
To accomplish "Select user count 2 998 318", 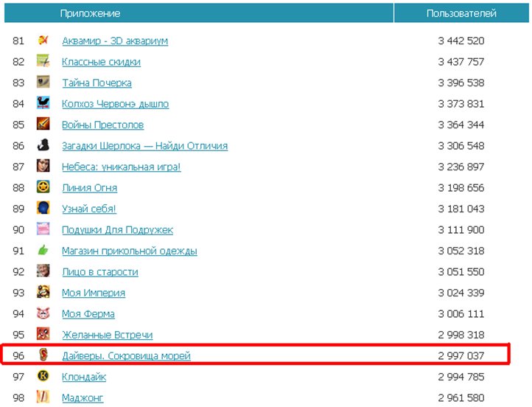I will [461, 335].
